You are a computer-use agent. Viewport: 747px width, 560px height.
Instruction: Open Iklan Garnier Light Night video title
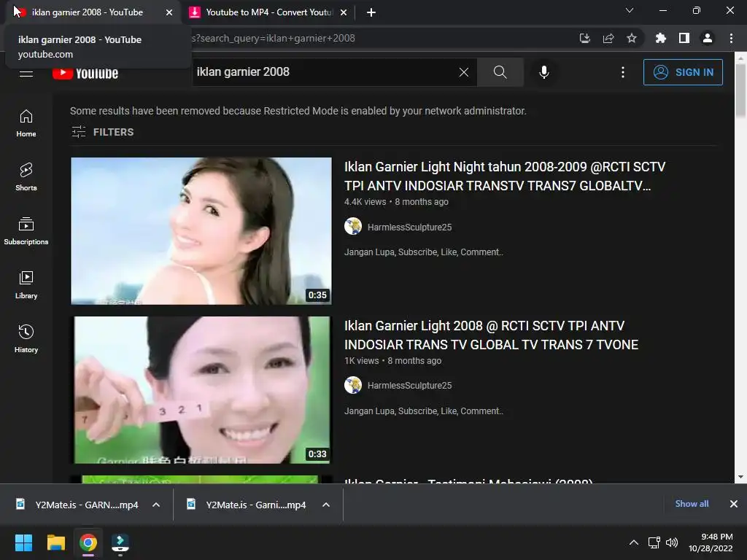505,176
